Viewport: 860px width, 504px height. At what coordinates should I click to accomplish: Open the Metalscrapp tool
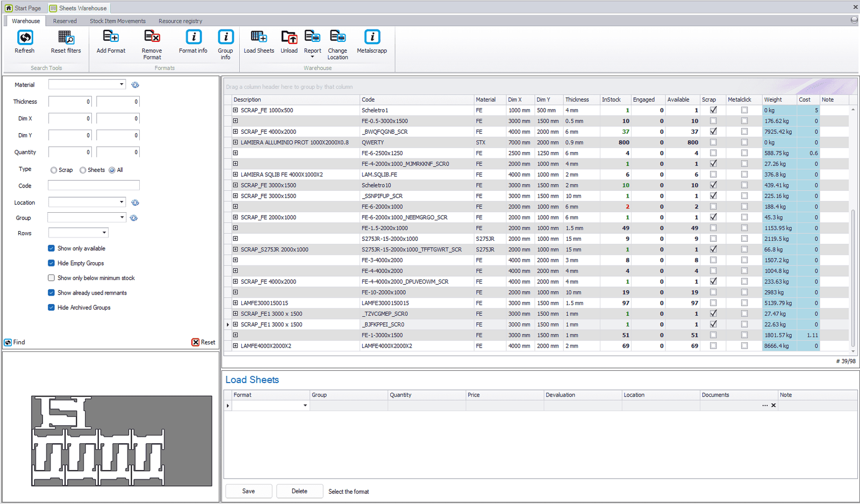372,38
